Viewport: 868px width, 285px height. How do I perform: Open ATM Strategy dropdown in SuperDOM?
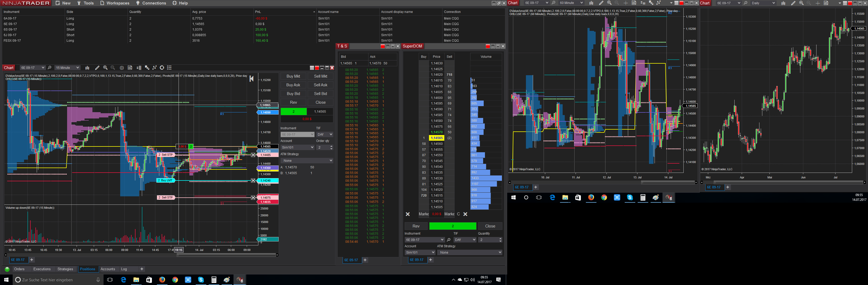pos(470,252)
